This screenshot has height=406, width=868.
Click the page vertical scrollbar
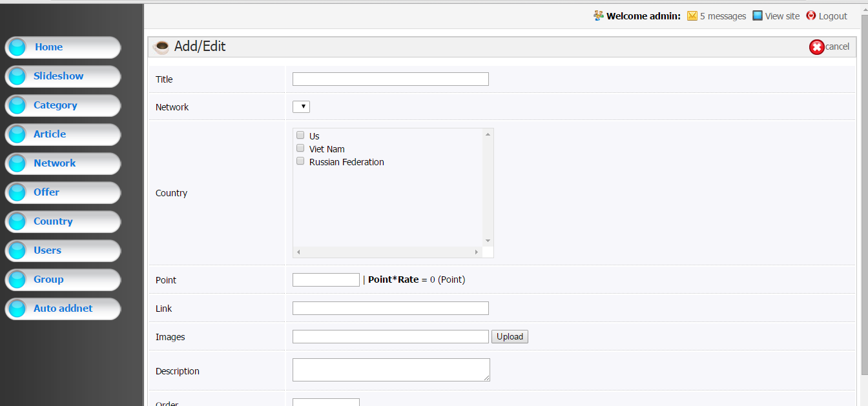coord(864,194)
